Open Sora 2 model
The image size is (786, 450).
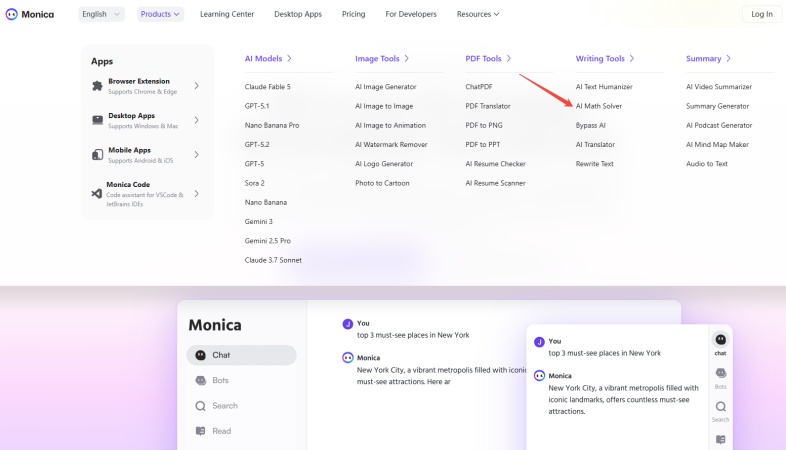coord(255,183)
